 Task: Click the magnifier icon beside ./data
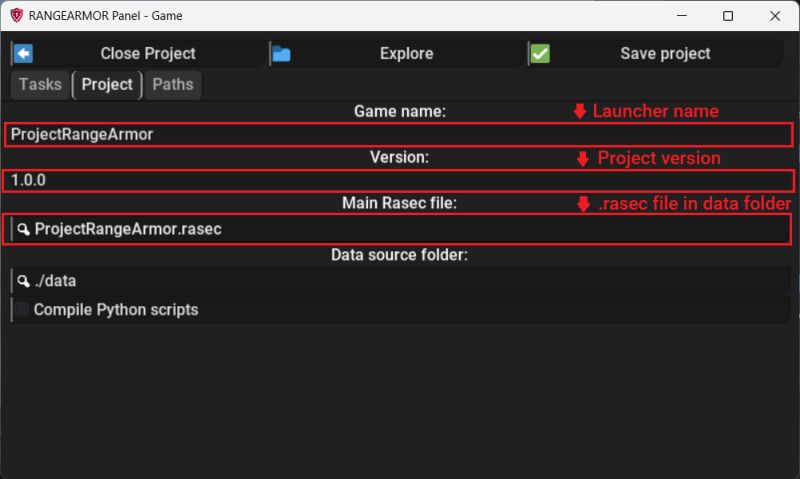pyautogui.click(x=23, y=281)
